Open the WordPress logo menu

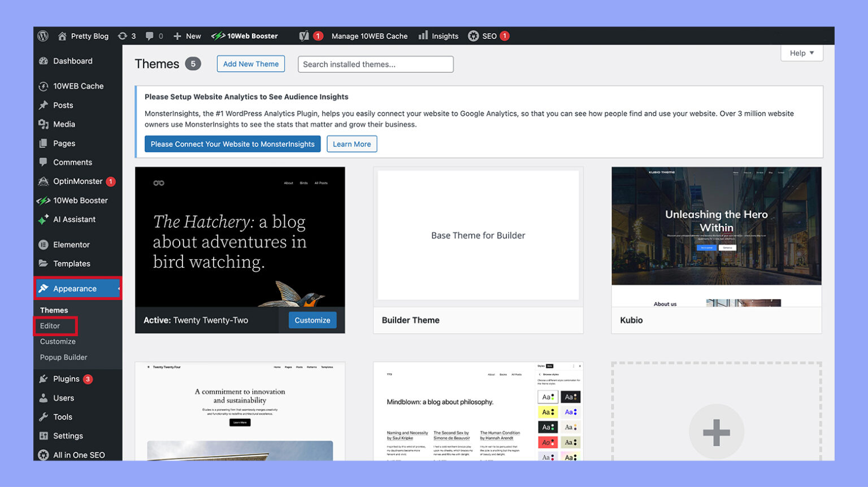(x=43, y=36)
